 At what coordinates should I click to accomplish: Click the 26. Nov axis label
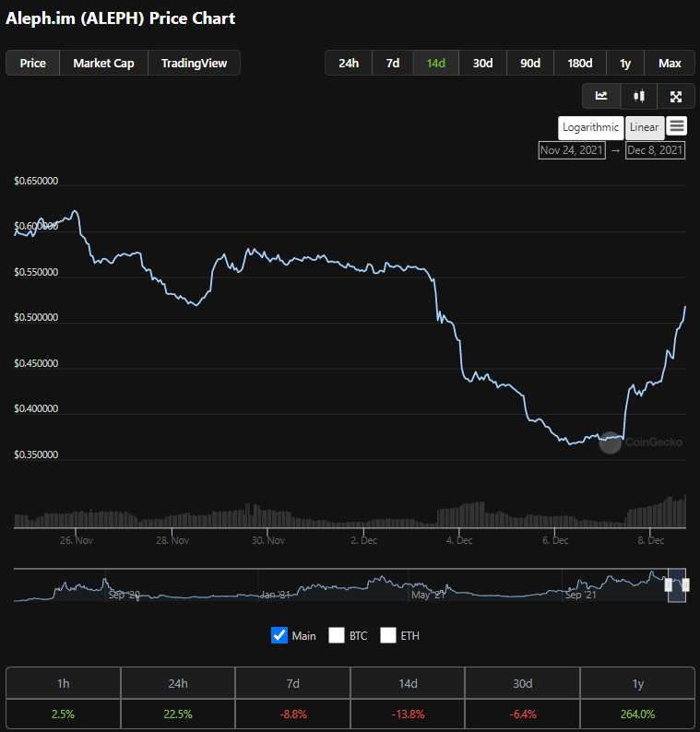pos(77,540)
